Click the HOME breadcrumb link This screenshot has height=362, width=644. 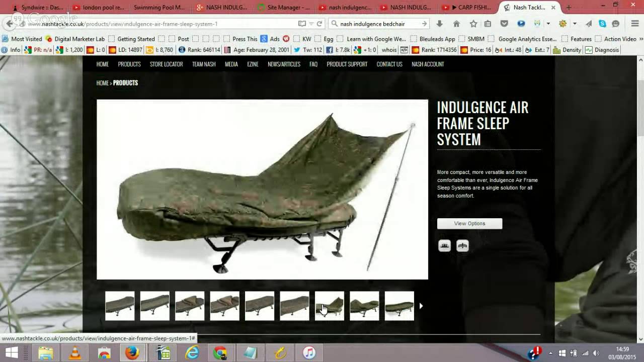click(x=103, y=83)
